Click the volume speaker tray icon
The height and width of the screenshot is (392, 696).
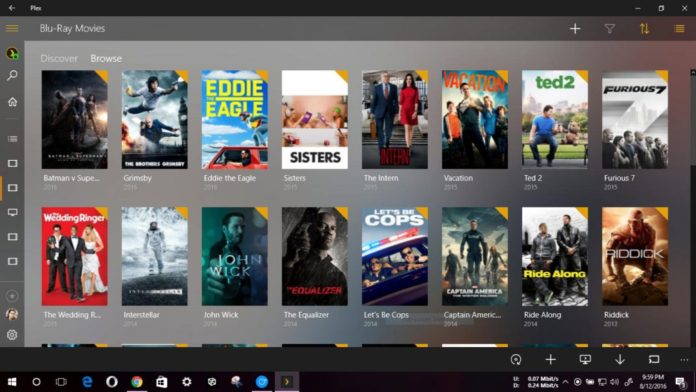[x=614, y=382]
